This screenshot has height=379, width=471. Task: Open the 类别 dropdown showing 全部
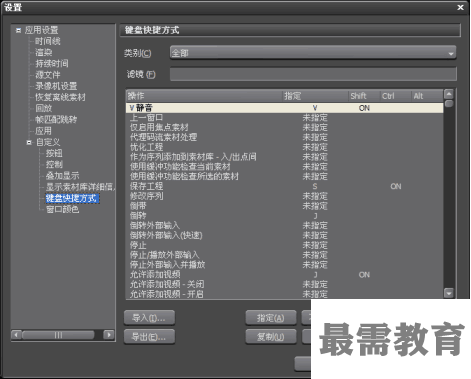coord(313,53)
